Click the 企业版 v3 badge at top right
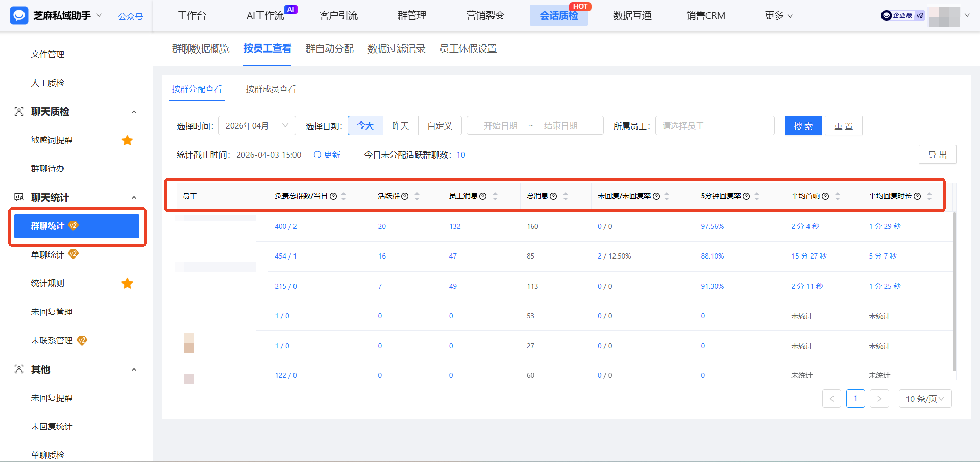Image resolution: width=980 pixels, height=462 pixels. click(x=902, y=15)
